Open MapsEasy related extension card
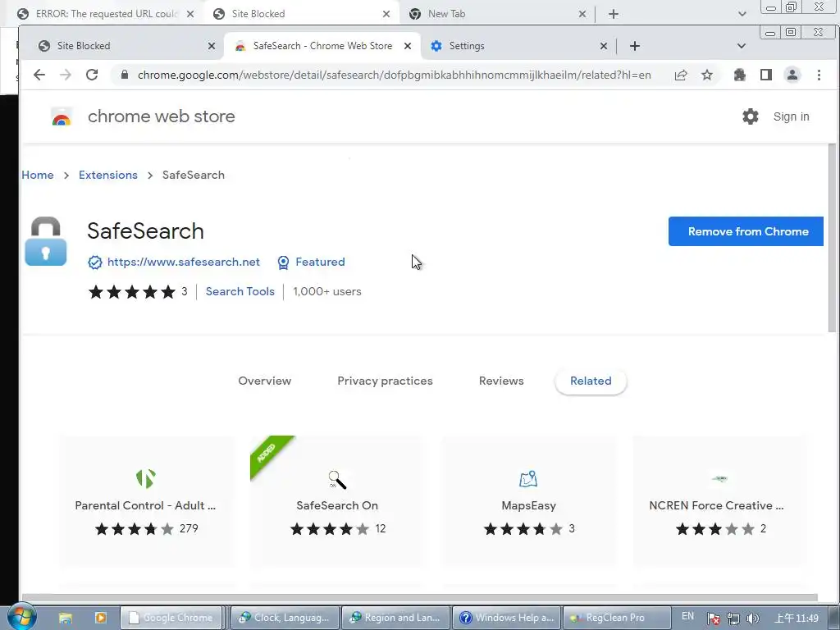This screenshot has width=840, height=630. (x=528, y=500)
